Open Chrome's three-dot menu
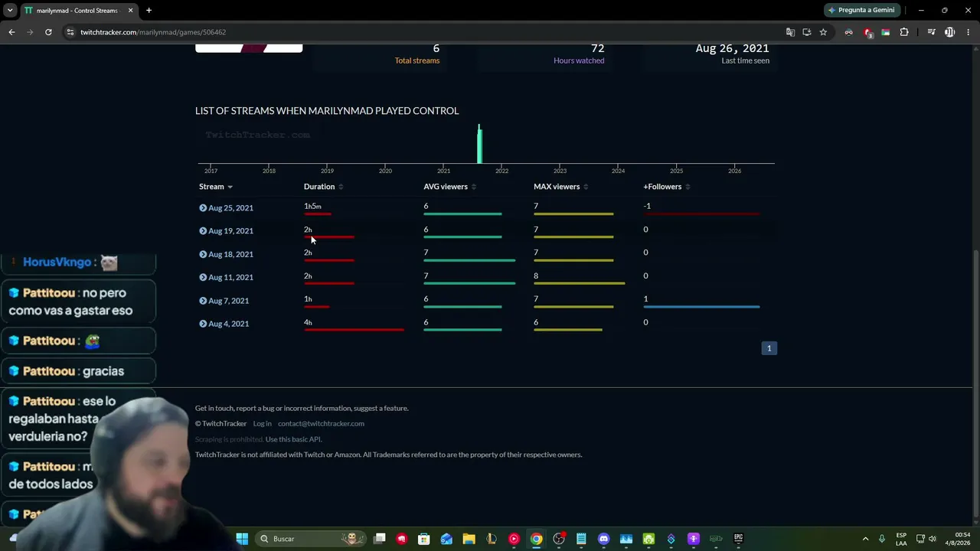980x551 pixels. click(968, 32)
